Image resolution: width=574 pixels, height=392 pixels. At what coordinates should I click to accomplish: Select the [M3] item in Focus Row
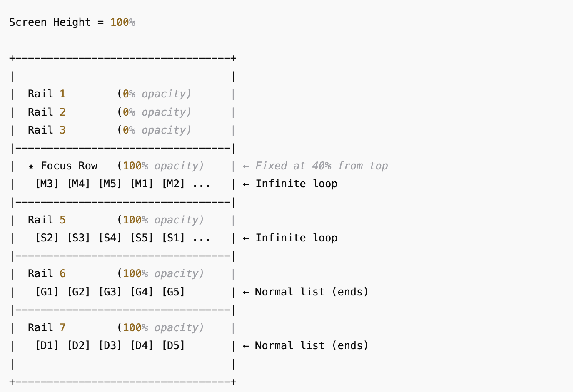47,184
